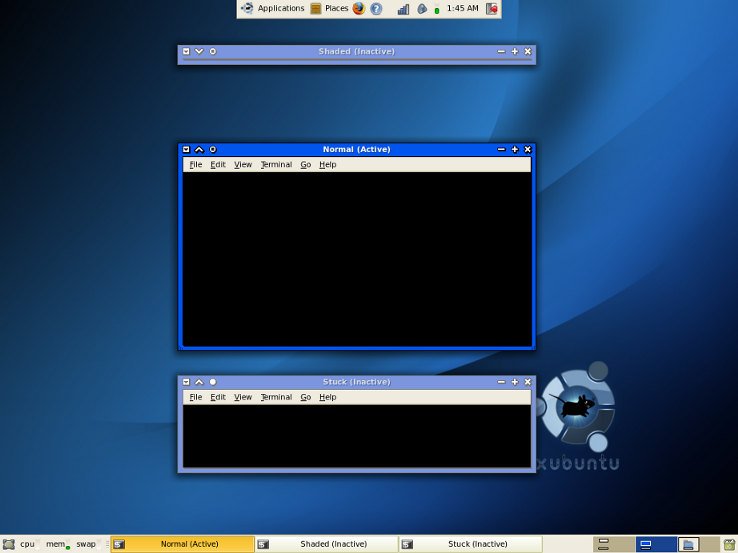Screen dimensions: 738x553
Task: Click the green battery indicator icon
Action: pos(437,9)
